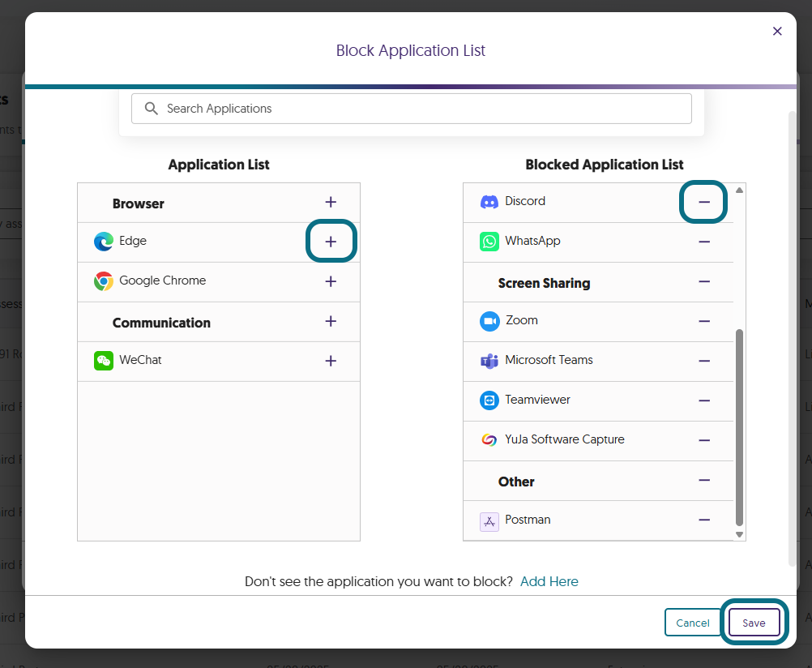812x668 pixels.
Task: Click the Discord app logo
Action: click(x=489, y=202)
